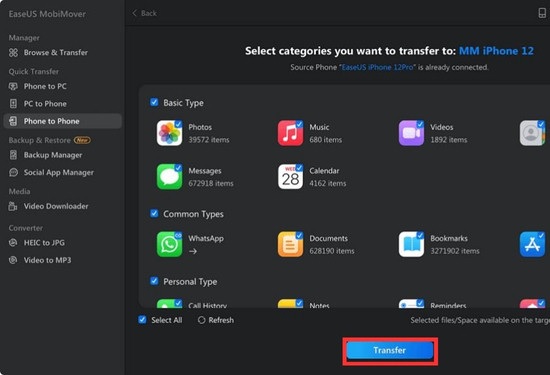Click the Phone to PC sidebar icon
This screenshot has height=375, width=550.
pyautogui.click(x=13, y=86)
